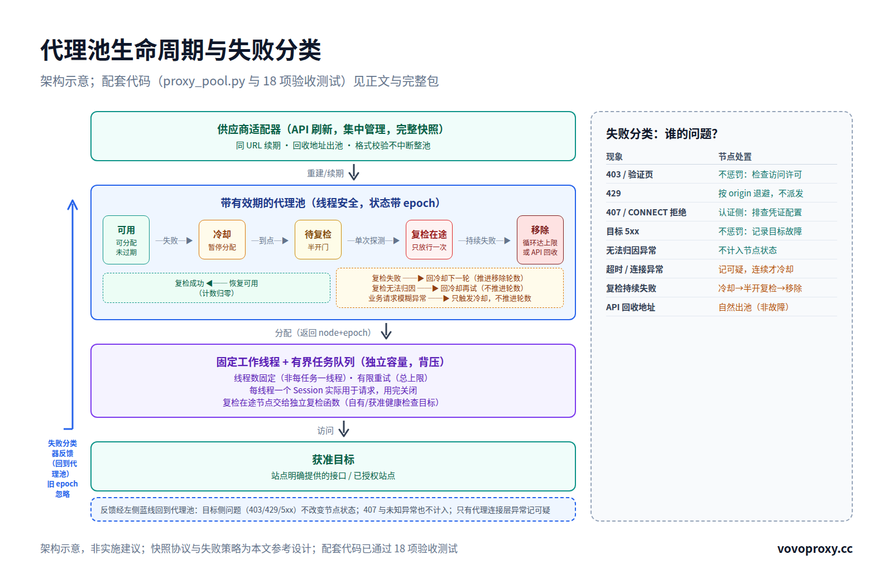Viewport: 893px width, 588px height.
Task: Select the "单次探测" transition label
Action: click(370, 240)
